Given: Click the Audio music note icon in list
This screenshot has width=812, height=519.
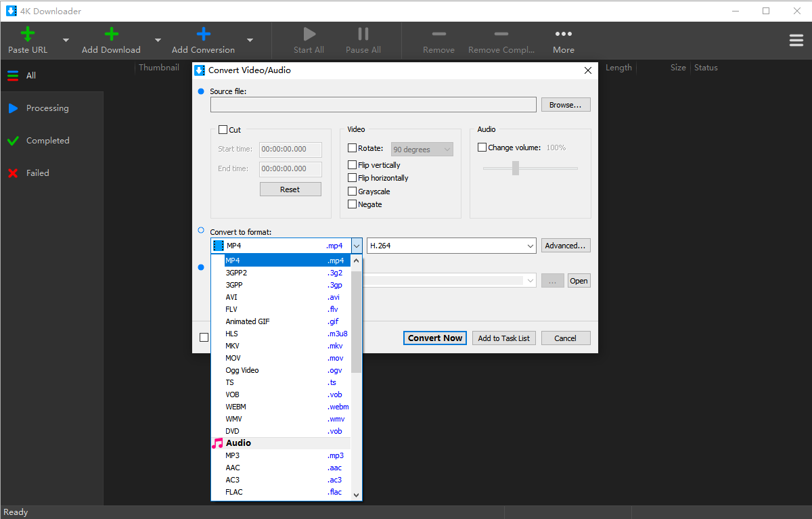Looking at the screenshot, I should coord(217,443).
